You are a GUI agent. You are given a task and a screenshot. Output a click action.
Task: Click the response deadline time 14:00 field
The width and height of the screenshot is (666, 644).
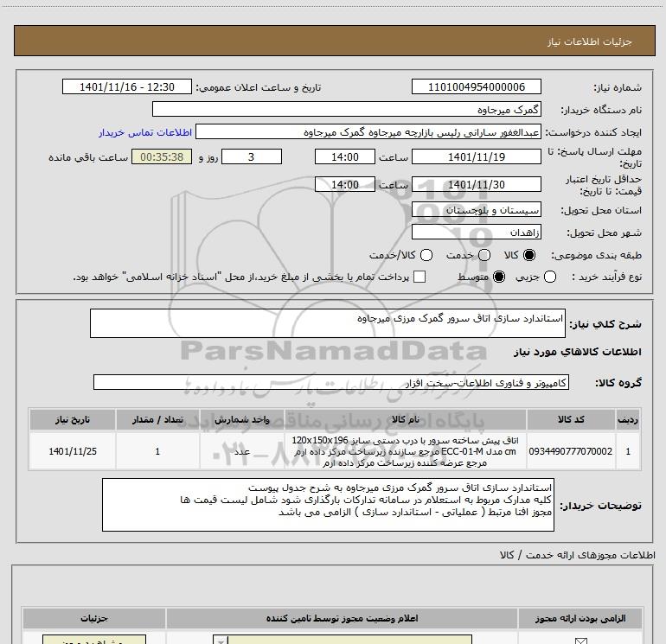[345, 157]
